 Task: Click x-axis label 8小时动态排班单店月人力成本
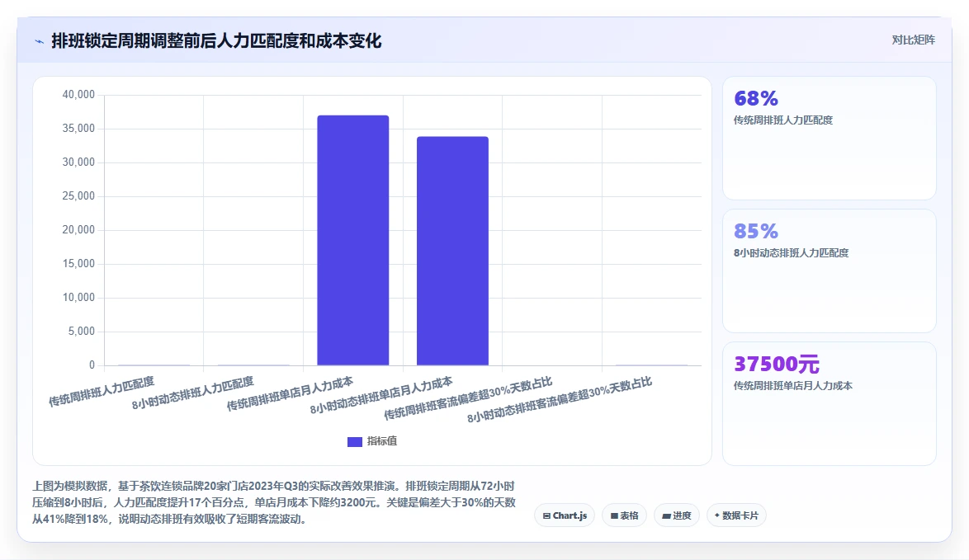coord(381,395)
